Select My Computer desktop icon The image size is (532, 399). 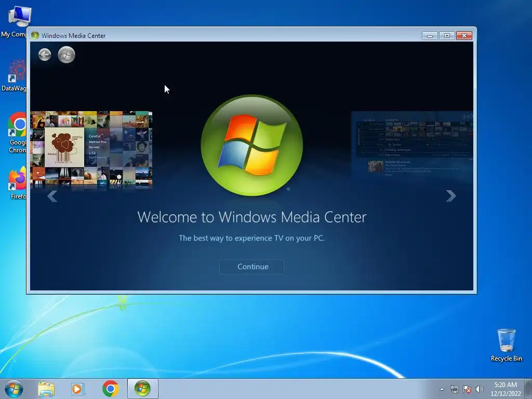click(15, 22)
